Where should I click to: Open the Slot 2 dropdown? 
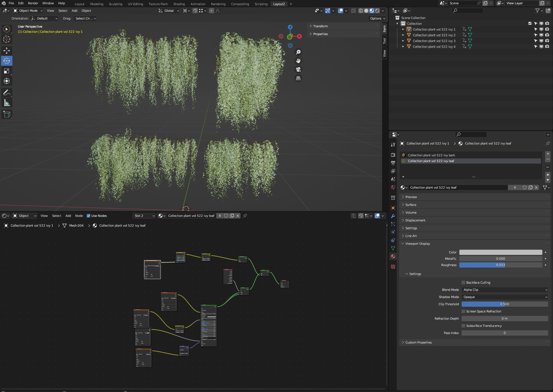click(x=144, y=216)
